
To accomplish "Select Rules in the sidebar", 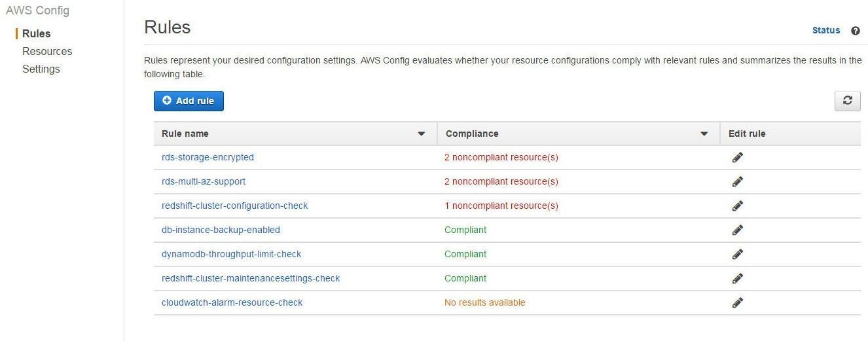I will pos(36,33).
